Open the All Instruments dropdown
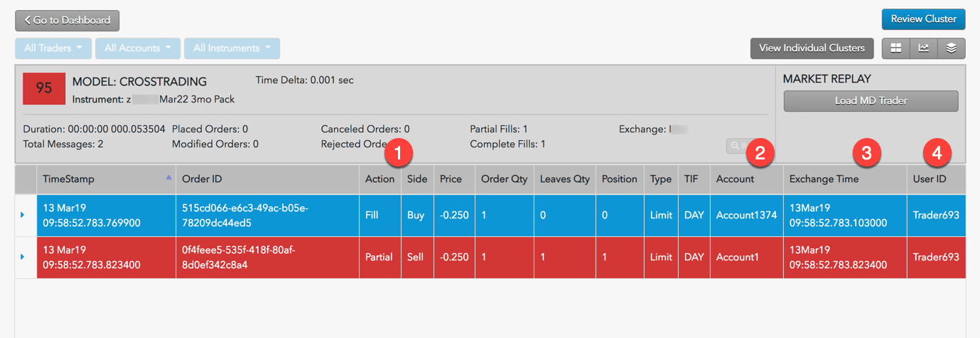 coord(232,48)
